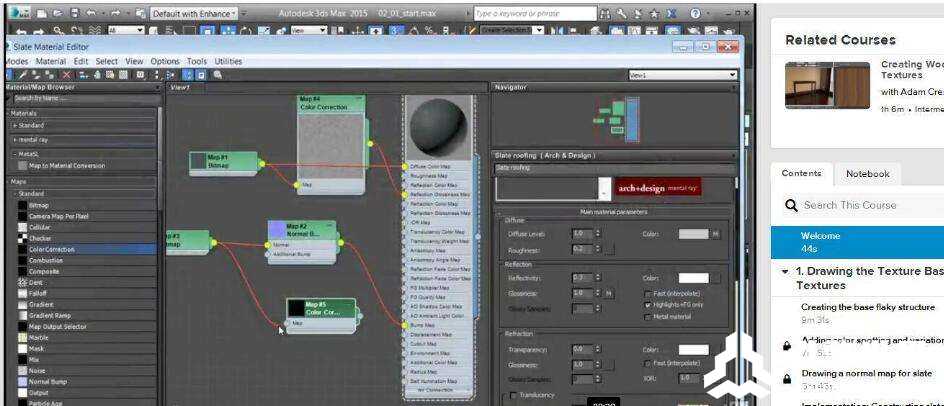Click the New Scene icon in title bar

pyautogui.click(x=41, y=13)
